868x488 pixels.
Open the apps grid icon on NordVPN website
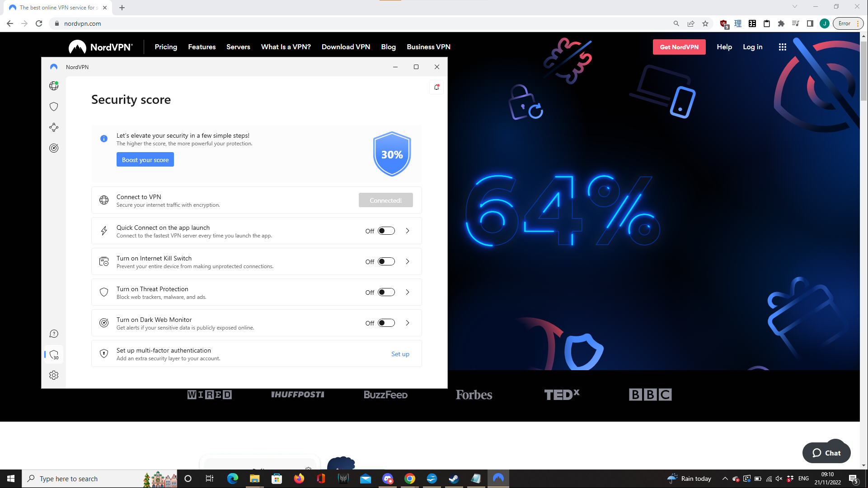(x=783, y=47)
